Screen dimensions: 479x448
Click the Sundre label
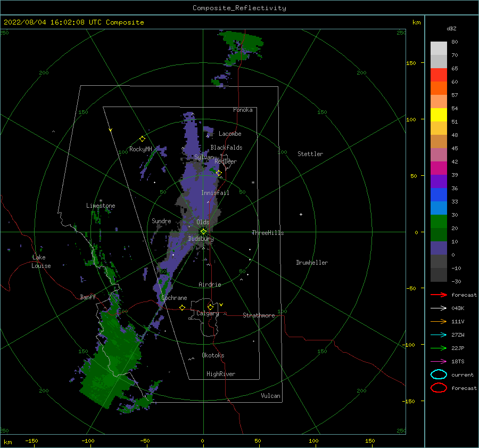pos(161,221)
